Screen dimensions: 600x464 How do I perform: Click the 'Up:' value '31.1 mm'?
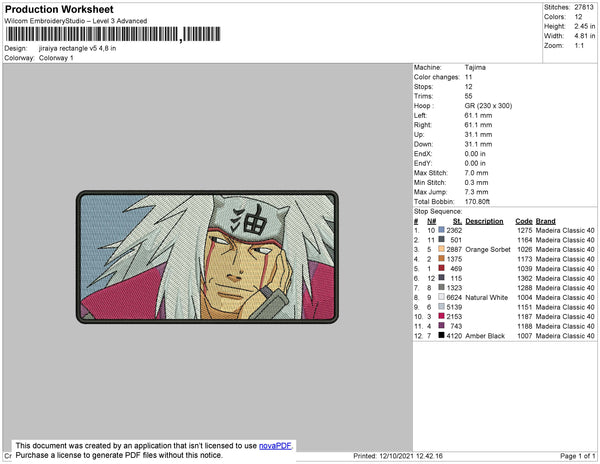tap(478, 134)
